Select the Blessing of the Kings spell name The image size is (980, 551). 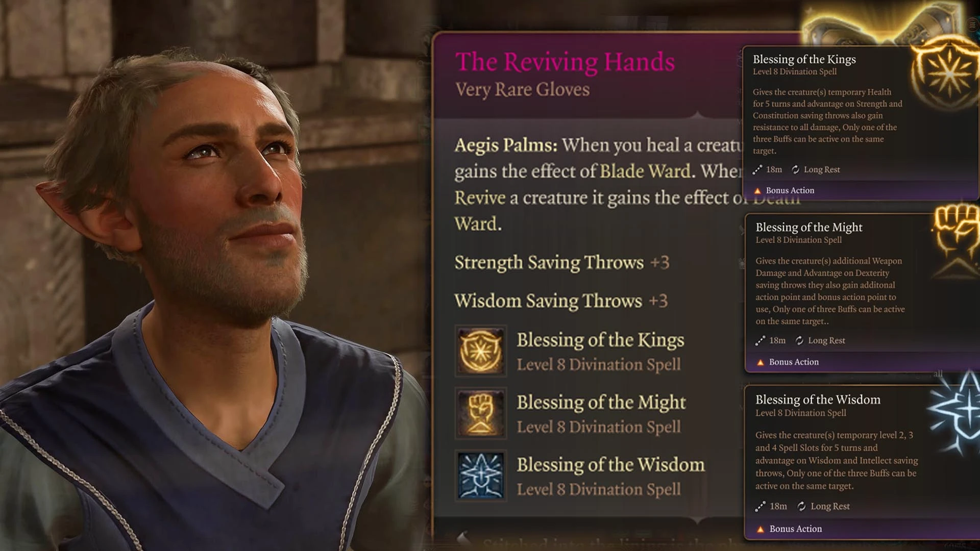pos(600,340)
